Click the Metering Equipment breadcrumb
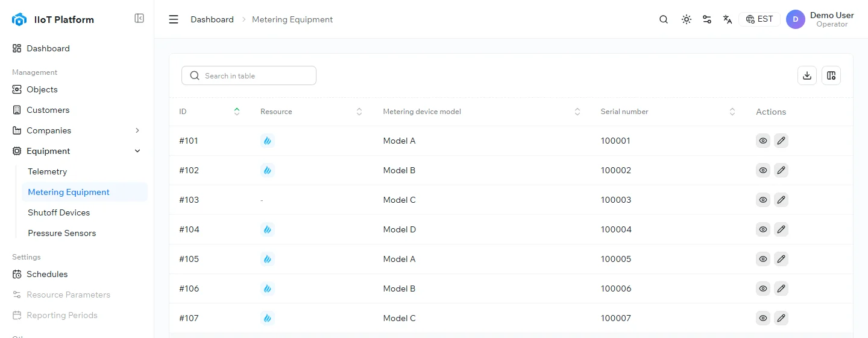The image size is (868, 338). click(292, 19)
